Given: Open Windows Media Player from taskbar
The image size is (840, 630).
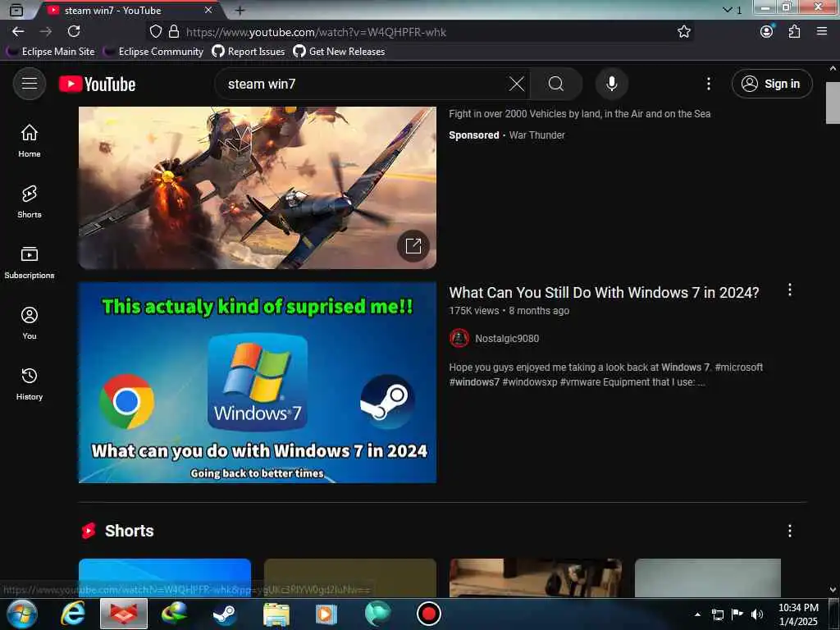Looking at the screenshot, I should pos(326,614).
